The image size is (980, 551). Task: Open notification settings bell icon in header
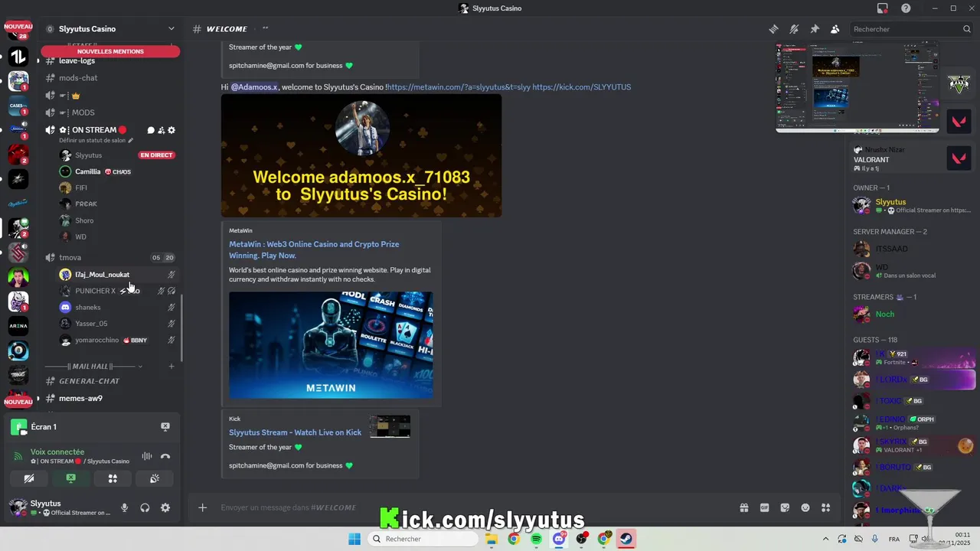point(794,29)
